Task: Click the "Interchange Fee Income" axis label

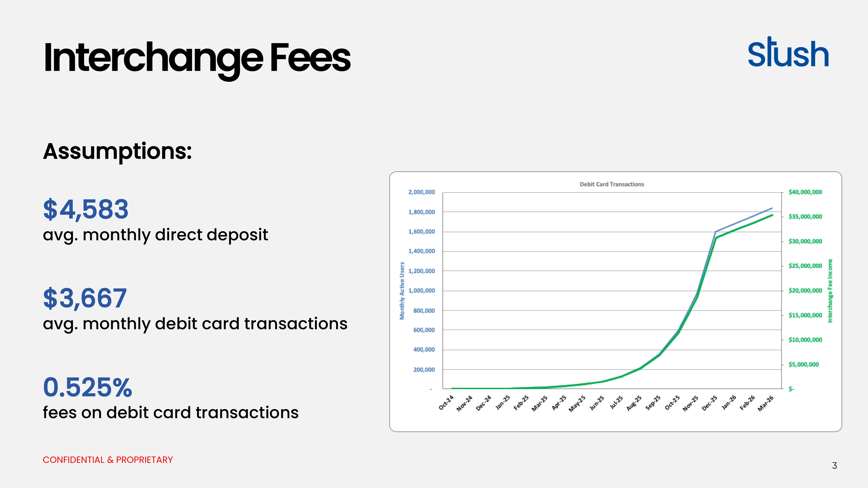Action: pos(830,291)
